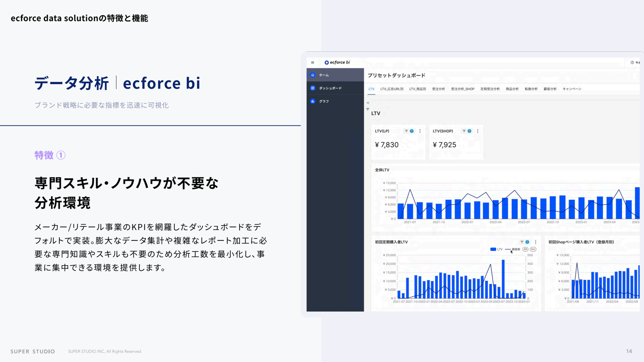Toggle the 顧客数 legend series
The width and height of the screenshot is (644, 362).
[x=513, y=249]
